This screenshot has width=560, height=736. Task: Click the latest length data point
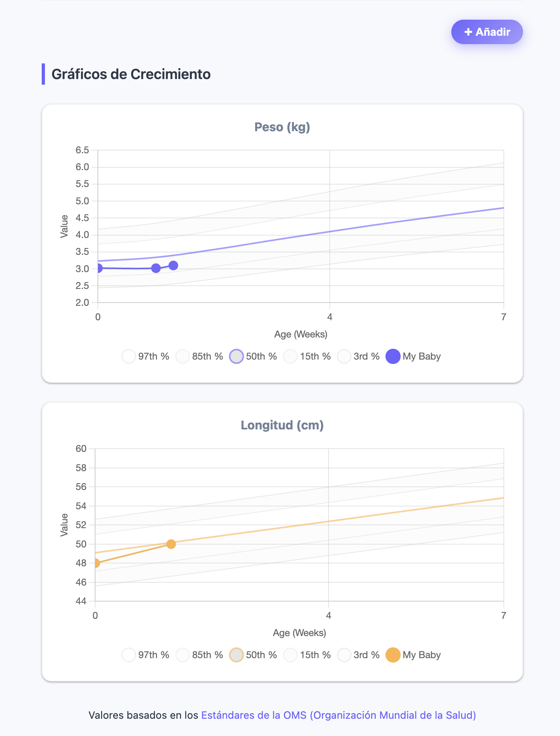pos(171,544)
